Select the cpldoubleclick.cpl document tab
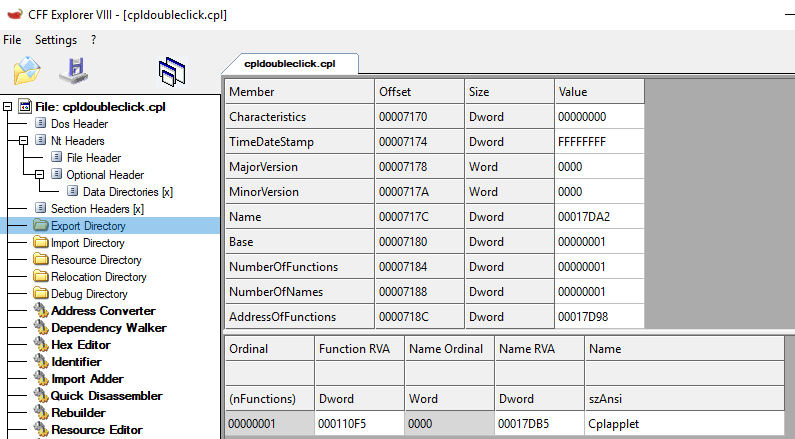The height and width of the screenshot is (439, 795). click(x=290, y=64)
